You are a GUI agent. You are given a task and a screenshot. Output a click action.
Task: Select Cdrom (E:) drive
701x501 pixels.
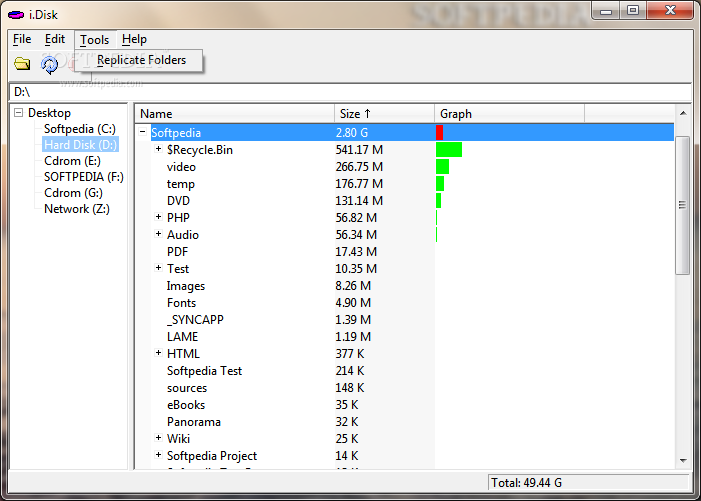point(72,161)
